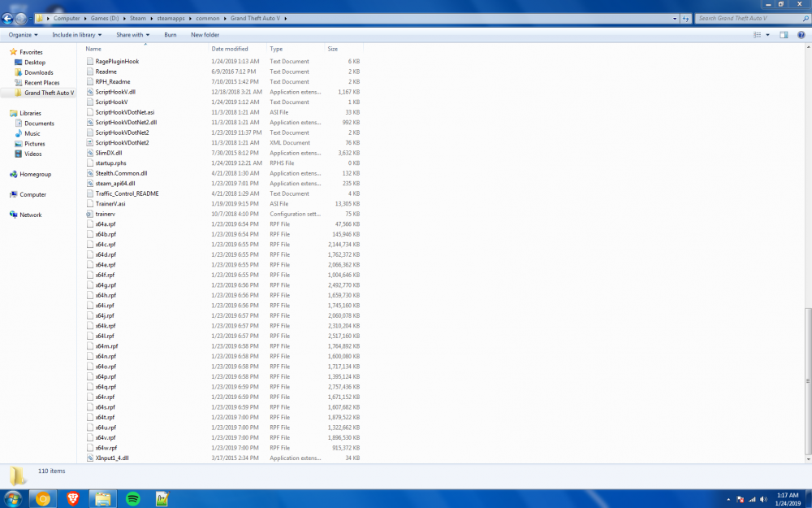Open Desktop in Favorites

(35, 63)
